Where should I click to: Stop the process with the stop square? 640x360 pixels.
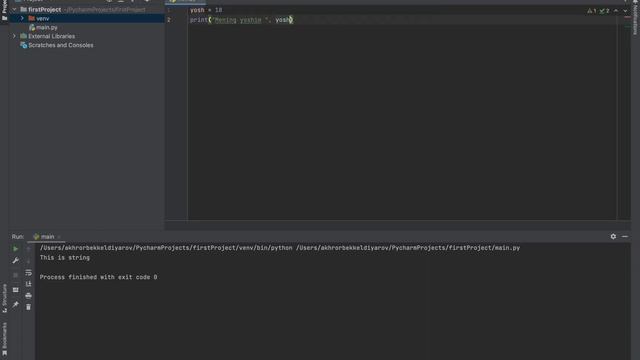16,275
